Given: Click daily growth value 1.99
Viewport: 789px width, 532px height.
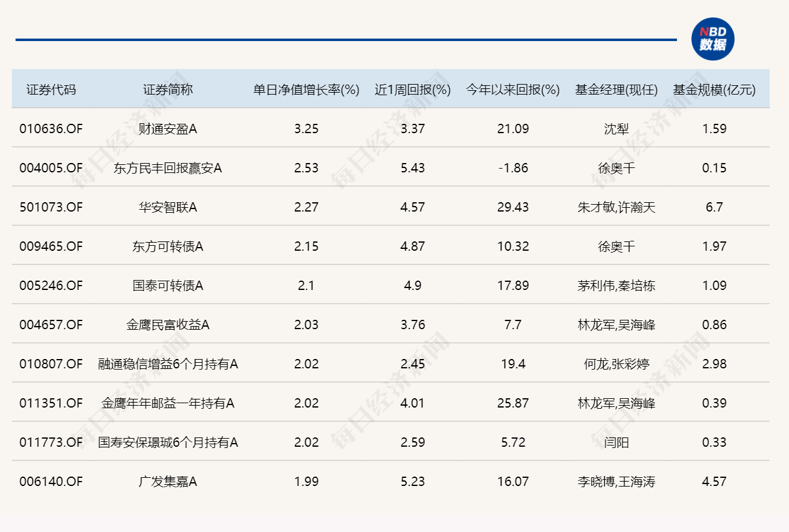Looking at the screenshot, I should click(x=306, y=482).
